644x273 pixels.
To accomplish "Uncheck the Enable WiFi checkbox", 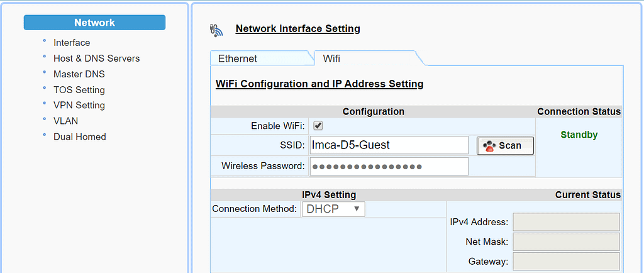I will tap(318, 125).
